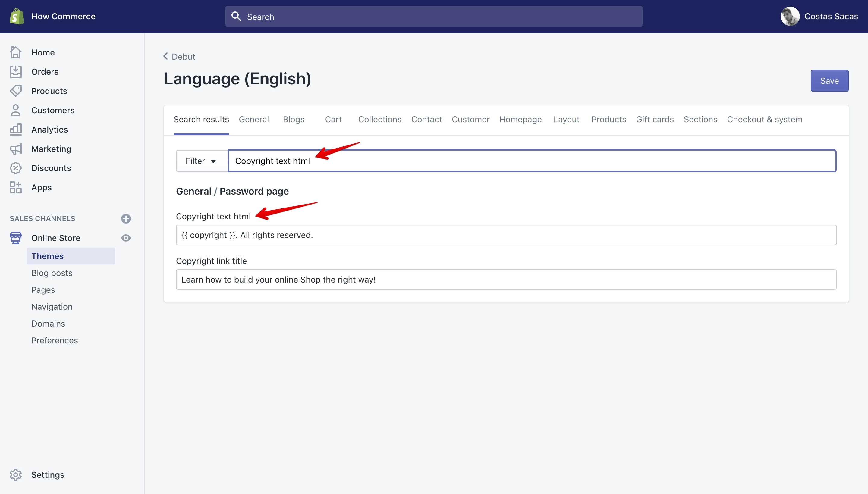
Task: Select the Gift cards tab
Action: [655, 119]
